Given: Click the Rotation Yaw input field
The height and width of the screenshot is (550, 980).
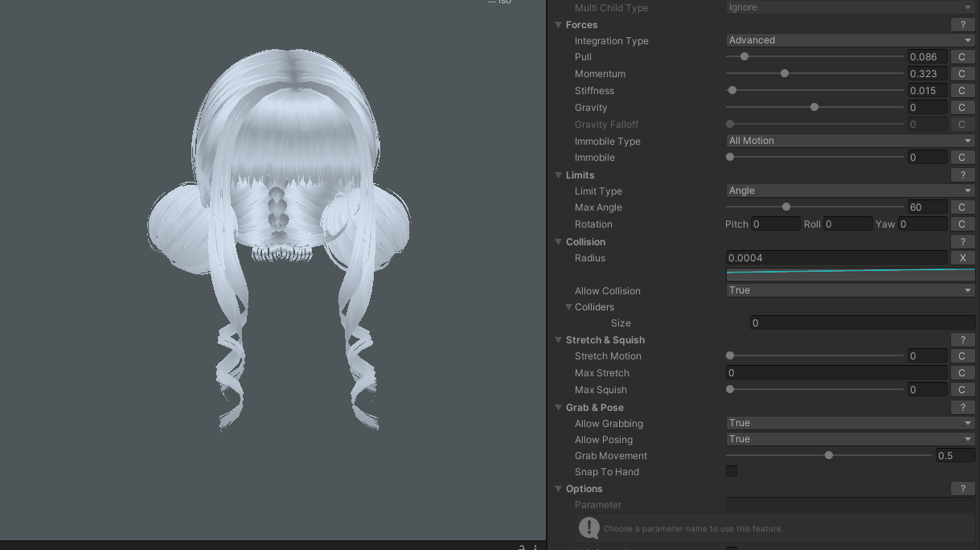Looking at the screenshot, I should tap(923, 224).
